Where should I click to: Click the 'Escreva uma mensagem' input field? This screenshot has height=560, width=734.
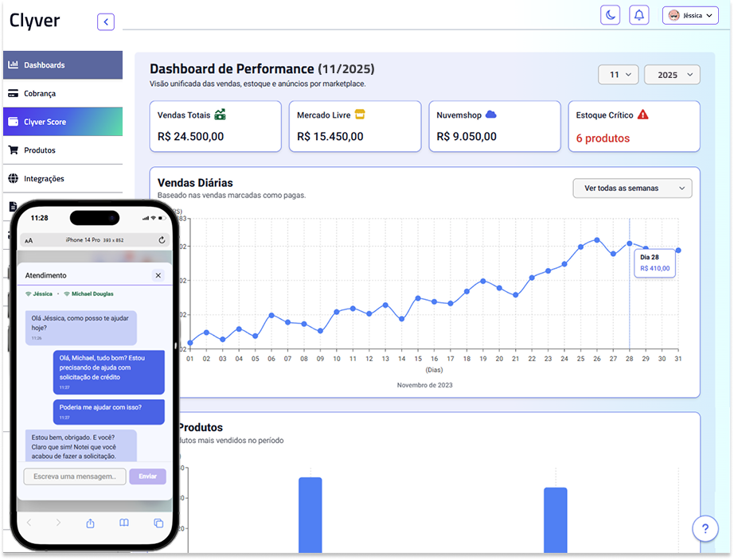(75, 476)
